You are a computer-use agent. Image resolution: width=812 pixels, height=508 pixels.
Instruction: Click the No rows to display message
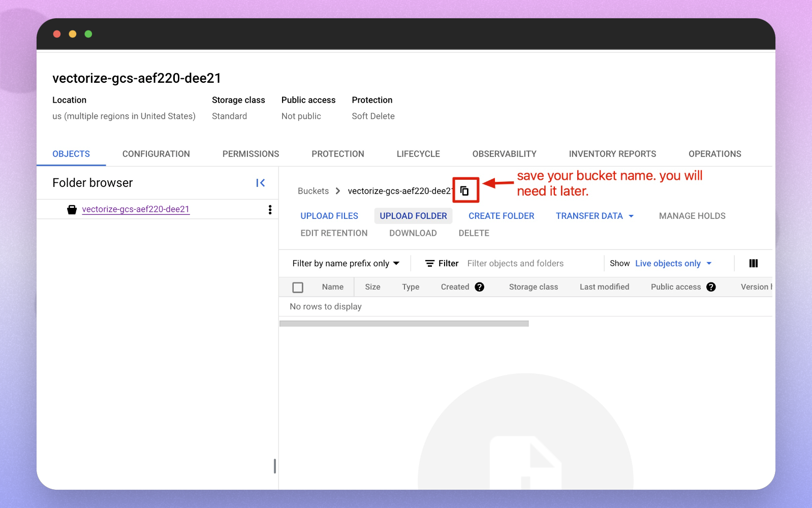(326, 307)
